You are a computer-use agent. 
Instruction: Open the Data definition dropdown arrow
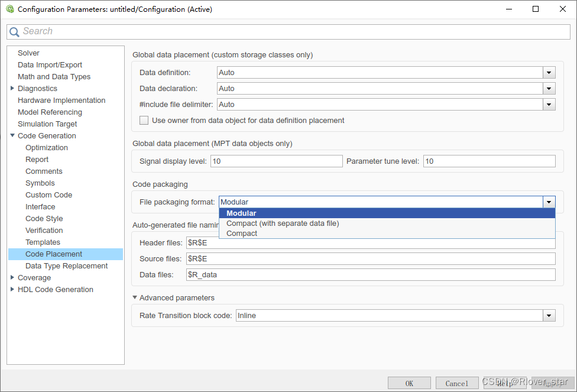pos(549,72)
